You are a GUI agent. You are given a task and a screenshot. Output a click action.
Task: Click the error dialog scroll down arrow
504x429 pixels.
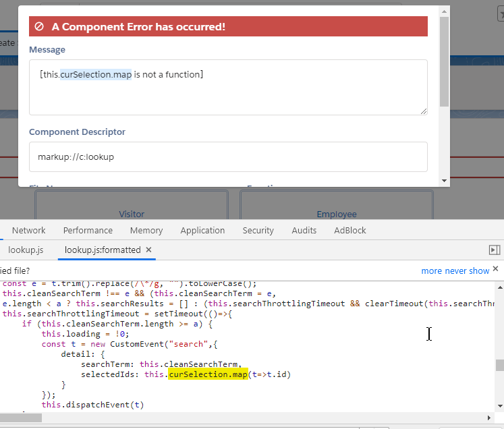point(444,181)
